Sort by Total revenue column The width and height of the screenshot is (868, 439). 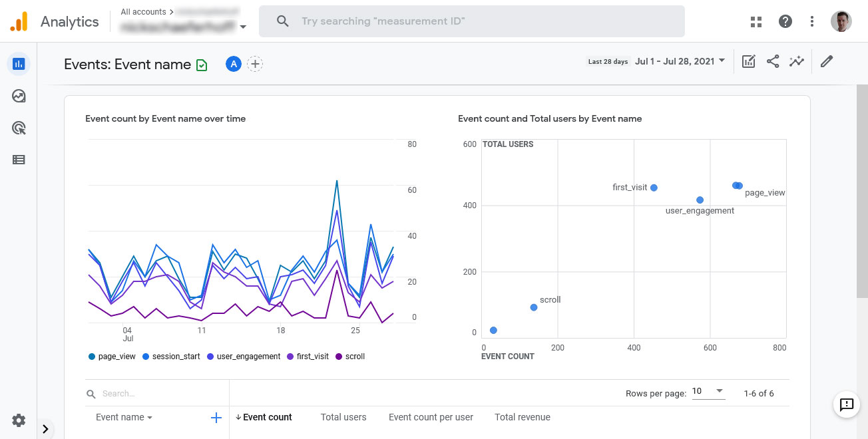pos(523,418)
